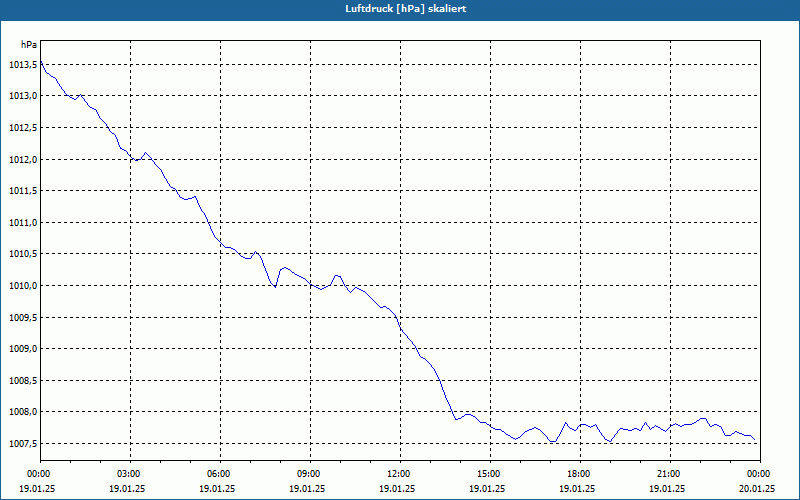Click the '1012,5' axis label
The width and height of the screenshot is (800, 500).
pos(23,128)
